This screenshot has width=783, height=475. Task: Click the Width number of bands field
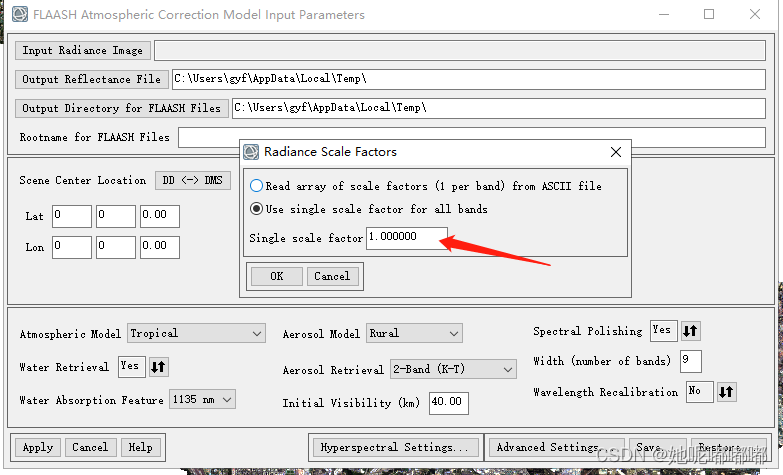pyautogui.click(x=691, y=361)
